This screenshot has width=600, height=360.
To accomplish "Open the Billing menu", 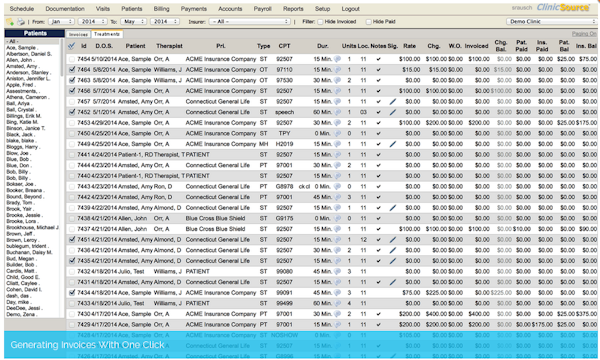I will coord(161,9).
